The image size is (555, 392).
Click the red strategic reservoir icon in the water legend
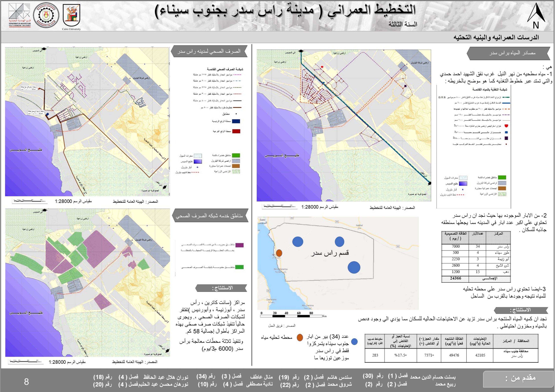(x=506, y=126)
